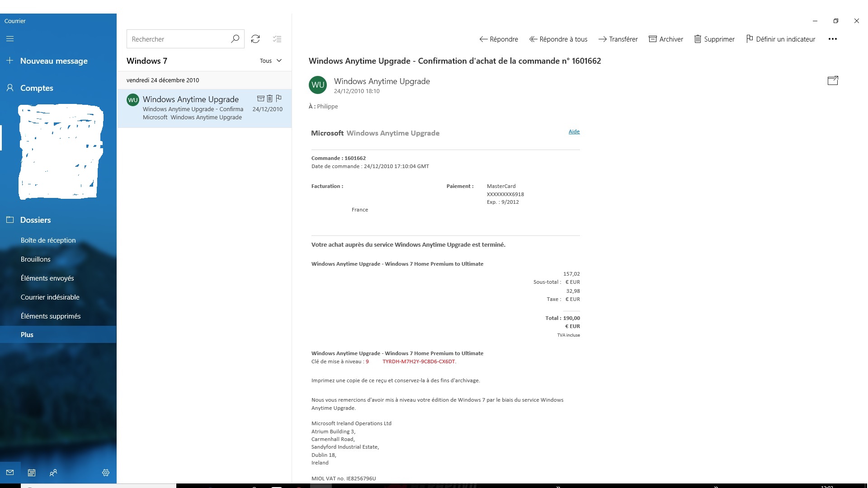Click the Aide link in email
868x488 pixels.
[574, 131]
